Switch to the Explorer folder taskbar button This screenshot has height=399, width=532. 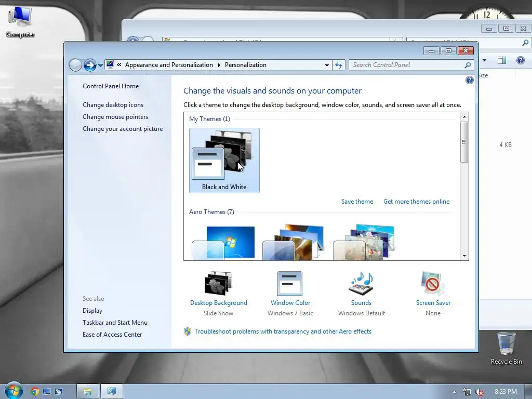click(87, 392)
